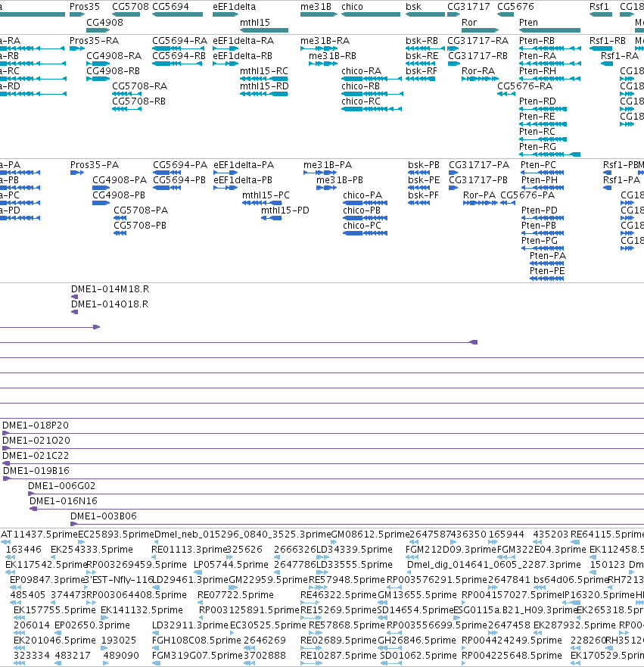
Task: Select protein eEF1delta-PA
Action: click(x=226, y=173)
